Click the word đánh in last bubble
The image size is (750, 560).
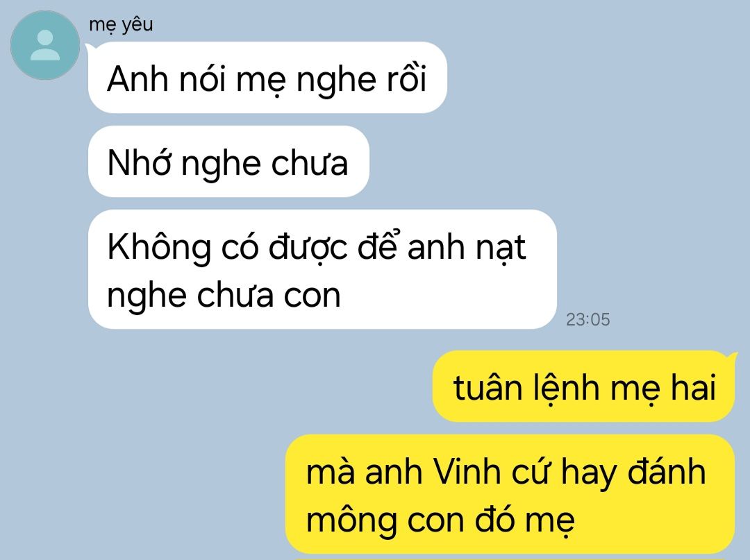[666, 471]
